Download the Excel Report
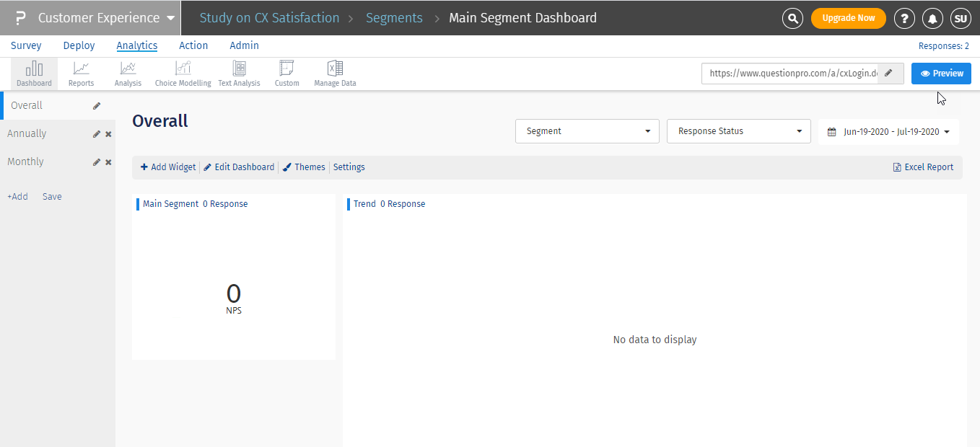Screen dimensions: 980x447 pyautogui.click(x=923, y=167)
